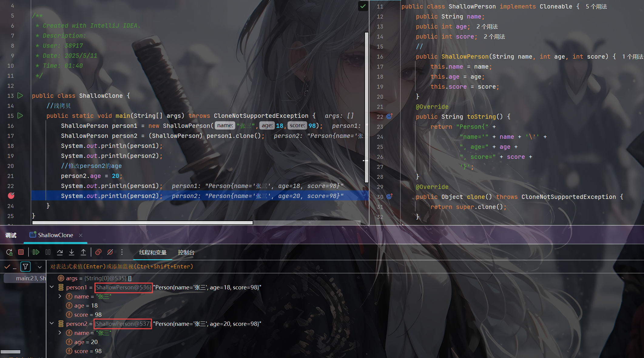
Task: Click the Rerun debug session icon
Action: tap(9, 252)
